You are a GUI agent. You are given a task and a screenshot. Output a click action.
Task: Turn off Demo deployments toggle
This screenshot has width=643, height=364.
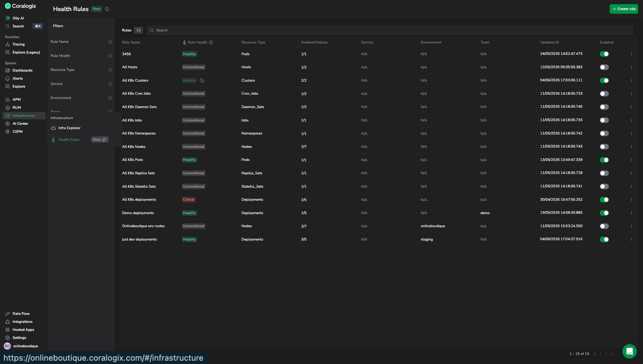coord(604,213)
